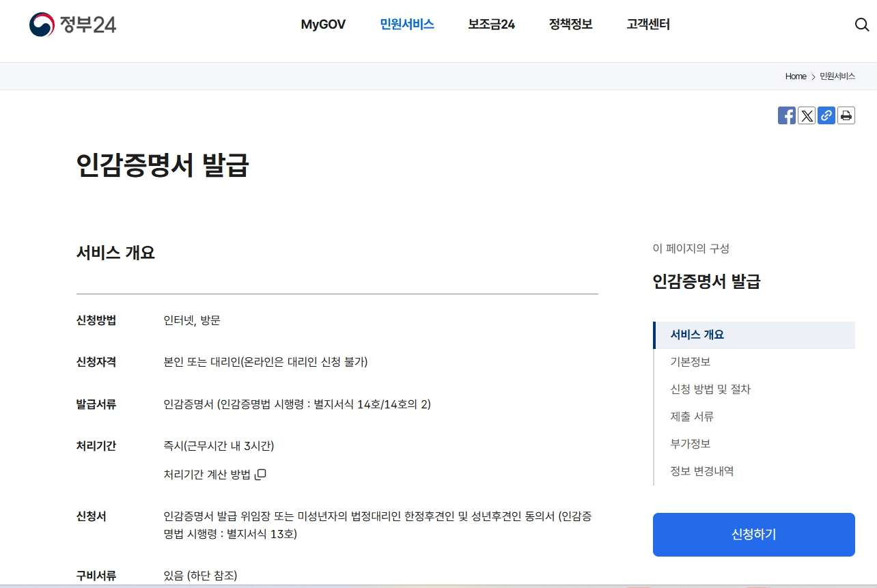Image resolution: width=877 pixels, height=588 pixels.
Task: Click the 정부24 logo to go home
Action: pos(74,25)
